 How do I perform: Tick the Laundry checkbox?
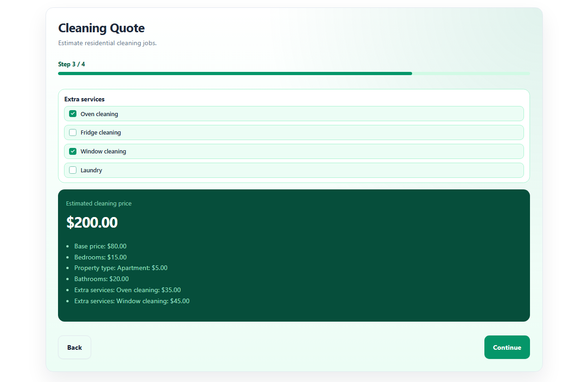pyautogui.click(x=73, y=170)
